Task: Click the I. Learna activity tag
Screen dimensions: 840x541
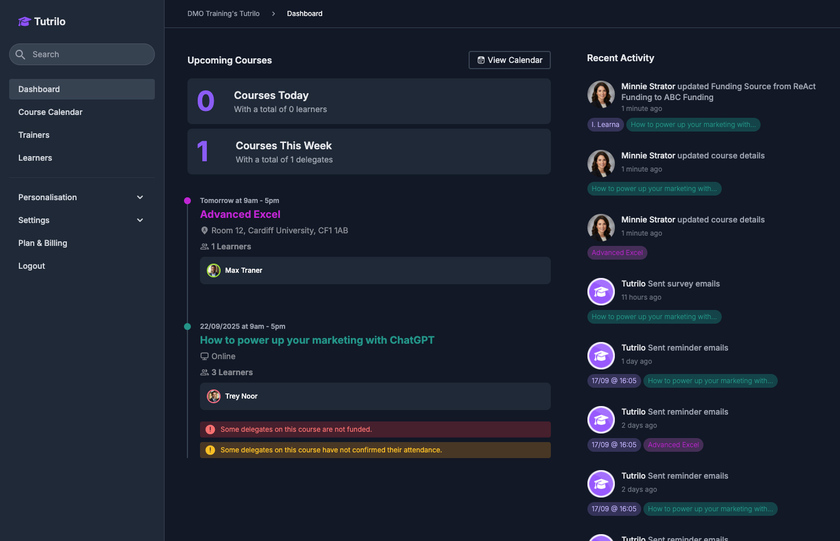Action: (x=605, y=125)
